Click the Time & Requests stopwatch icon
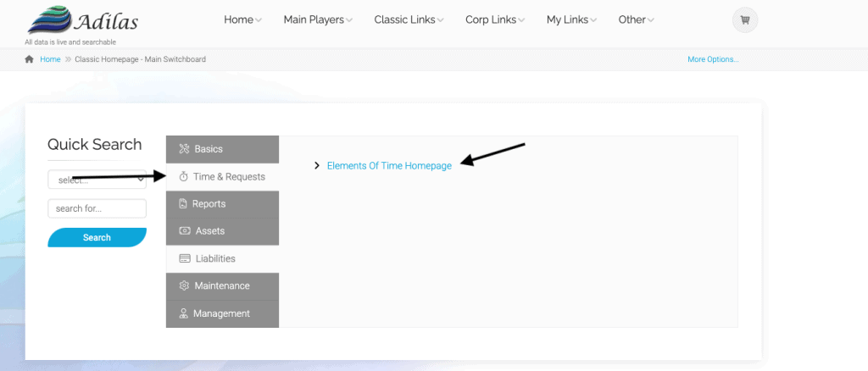 pyautogui.click(x=184, y=177)
